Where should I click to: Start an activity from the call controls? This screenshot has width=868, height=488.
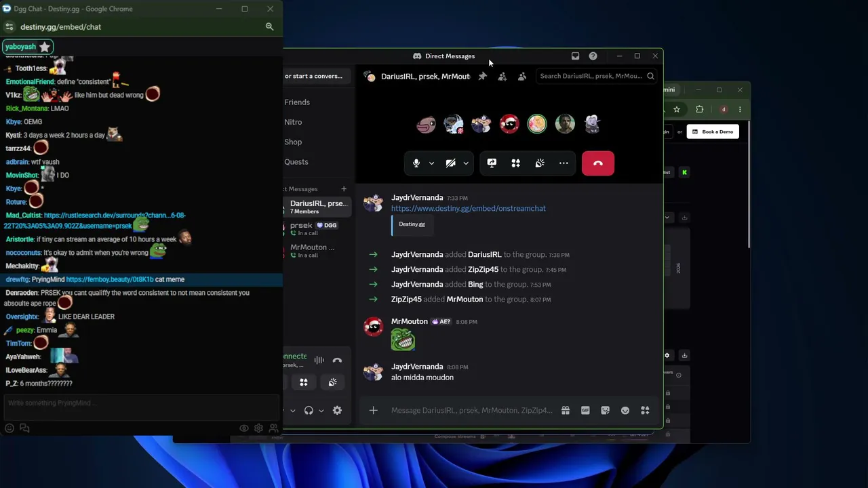tap(515, 163)
